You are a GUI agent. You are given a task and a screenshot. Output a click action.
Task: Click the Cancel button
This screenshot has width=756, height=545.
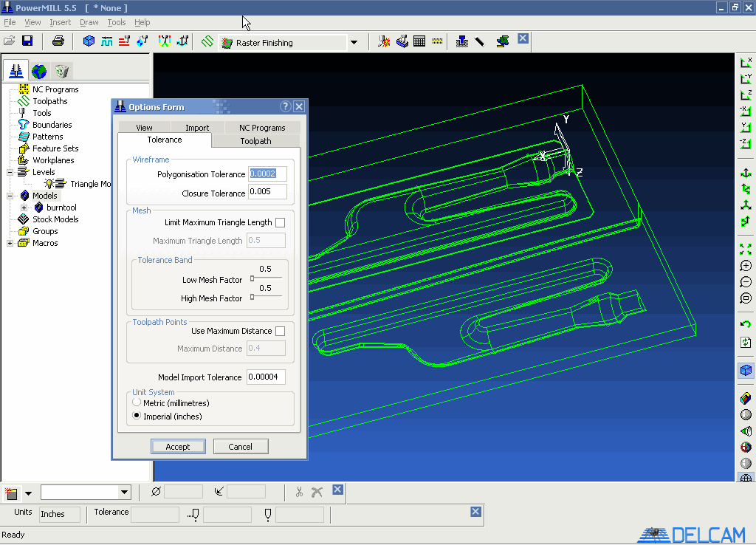click(x=240, y=447)
